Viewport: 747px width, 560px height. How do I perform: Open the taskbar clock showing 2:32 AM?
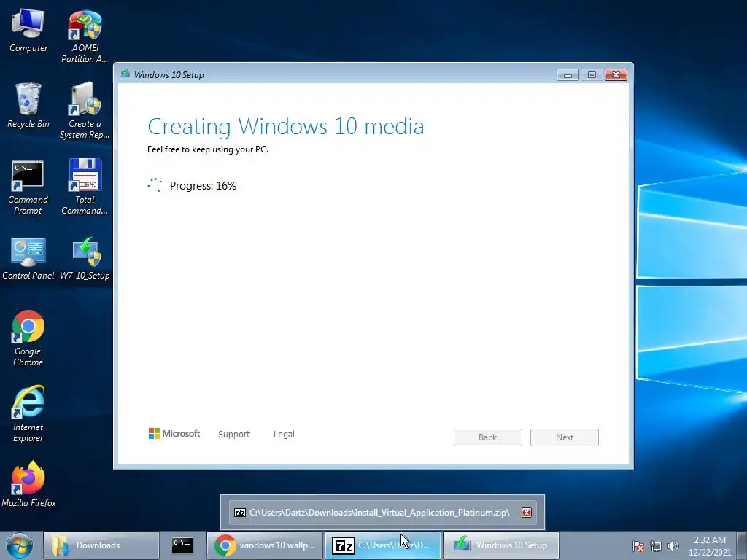point(710,545)
